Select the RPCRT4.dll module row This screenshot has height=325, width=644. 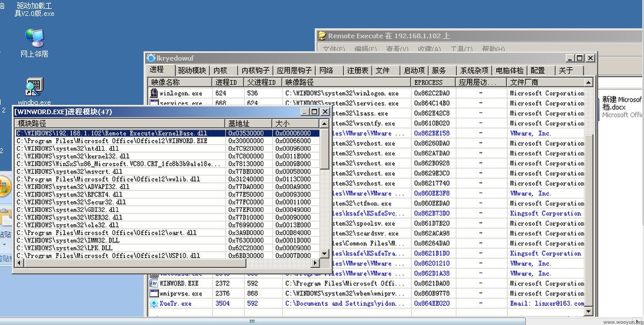167,194
